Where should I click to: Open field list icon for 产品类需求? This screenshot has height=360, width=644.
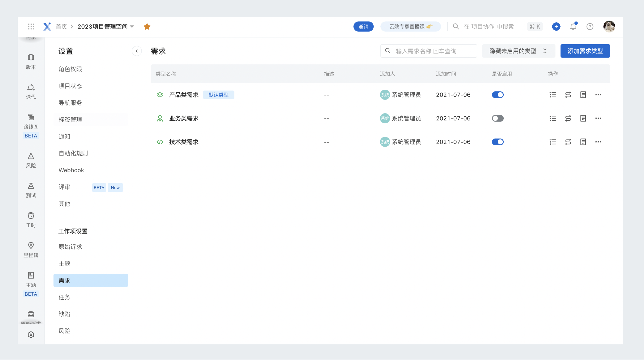pos(553,95)
